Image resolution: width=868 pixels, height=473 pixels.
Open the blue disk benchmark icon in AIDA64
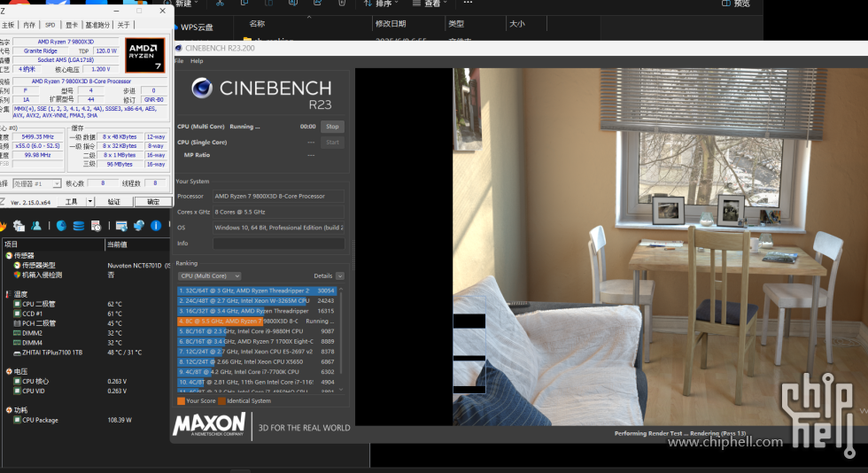click(61, 225)
